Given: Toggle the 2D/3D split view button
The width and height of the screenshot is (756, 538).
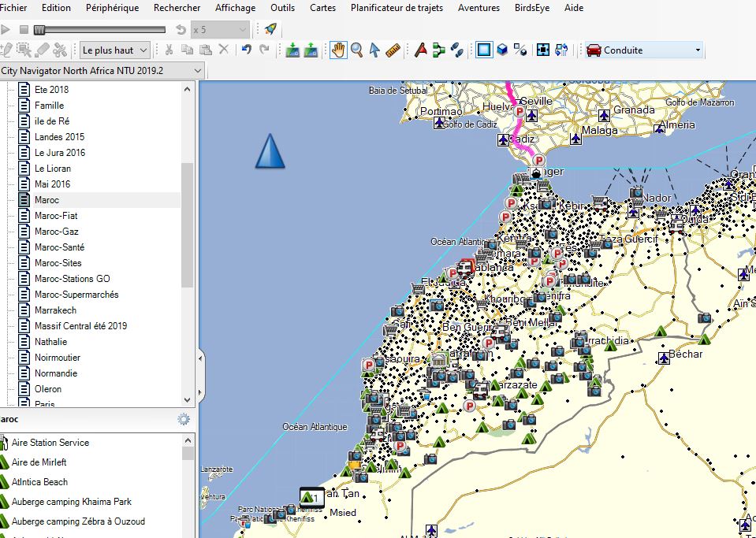Looking at the screenshot, I should [x=520, y=50].
